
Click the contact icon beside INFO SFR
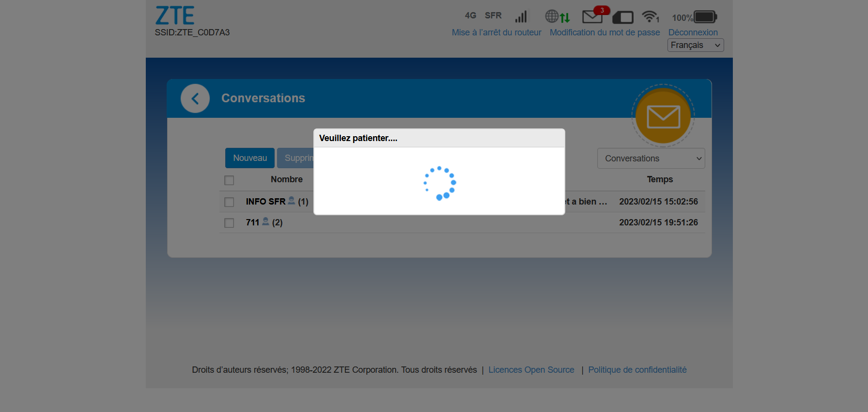291,200
